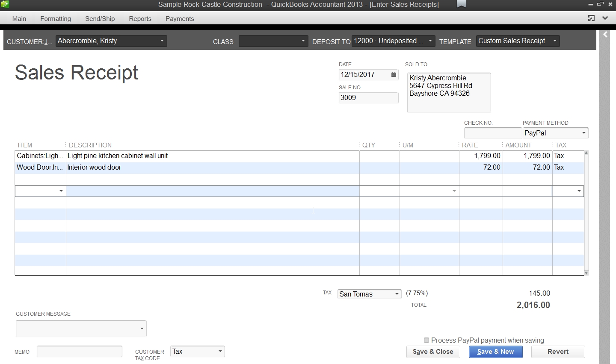Select the Wood Door:In... item cell
The image size is (616, 364).
coord(40,167)
